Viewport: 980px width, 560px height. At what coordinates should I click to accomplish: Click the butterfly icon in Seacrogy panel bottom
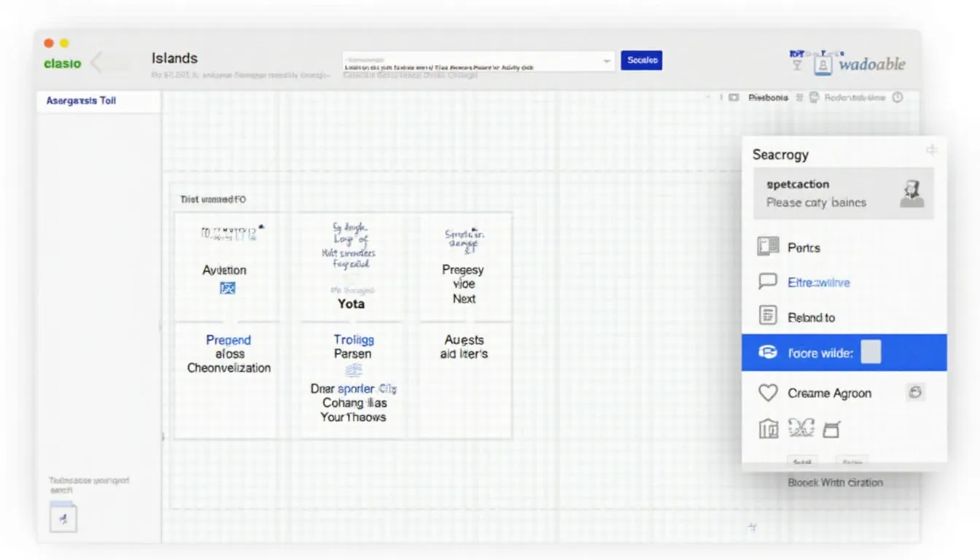pos(801,429)
